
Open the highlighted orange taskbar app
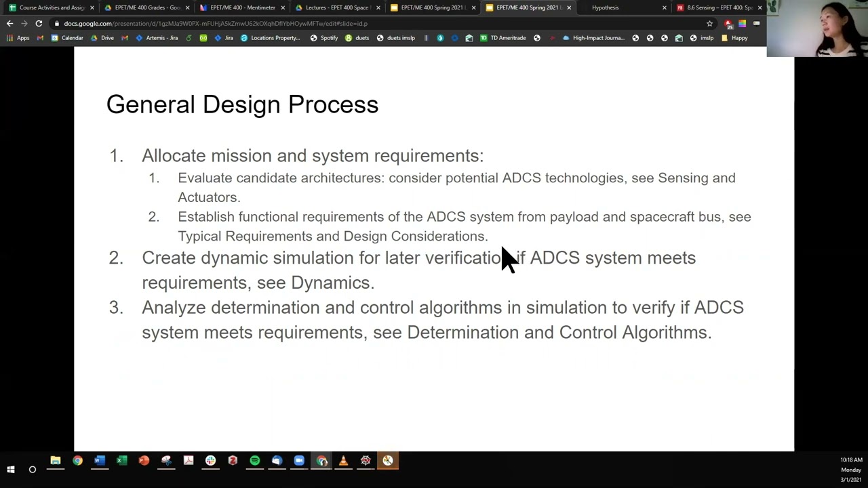pyautogui.click(x=388, y=461)
